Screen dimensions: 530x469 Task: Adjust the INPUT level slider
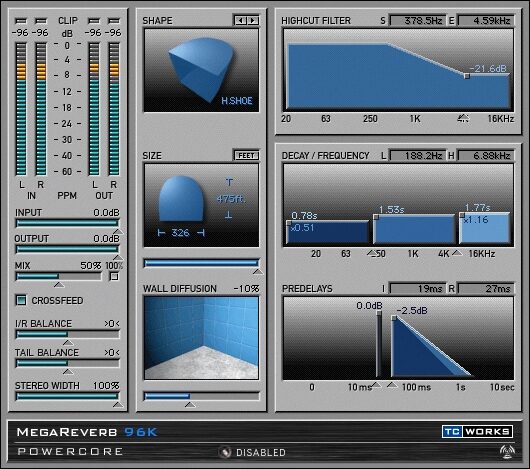coord(67,223)
